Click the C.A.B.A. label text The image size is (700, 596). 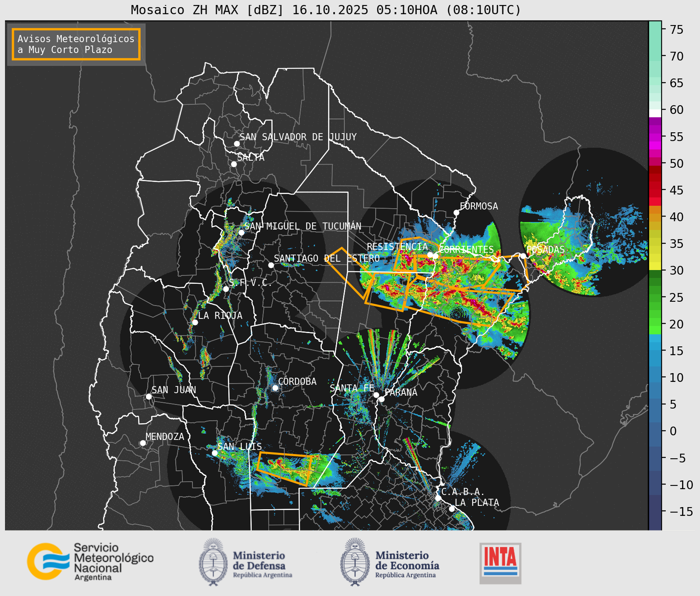463,492
